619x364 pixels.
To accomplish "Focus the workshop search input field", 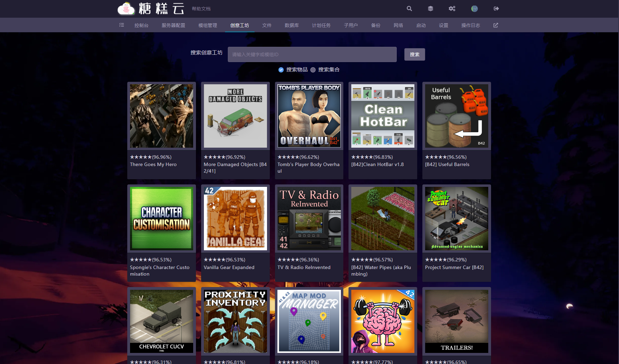I will click(312, 54).
